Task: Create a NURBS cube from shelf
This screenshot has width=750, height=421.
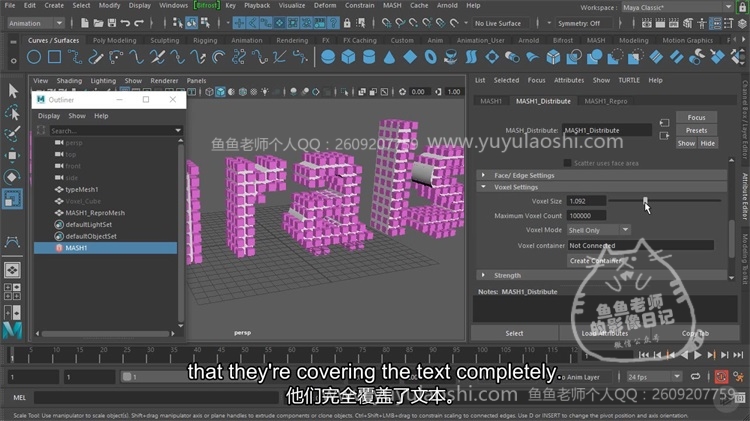Action: 349,57
